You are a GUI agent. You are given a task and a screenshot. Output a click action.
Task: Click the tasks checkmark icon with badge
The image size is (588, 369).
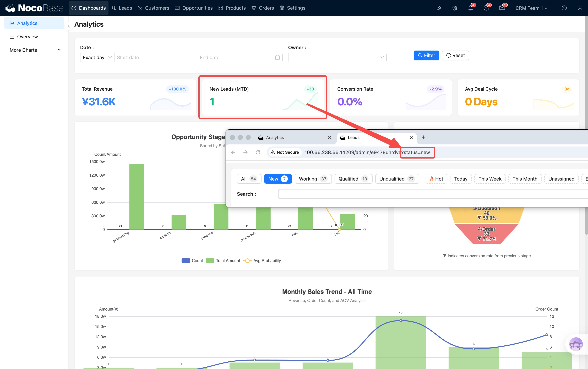coord(486,8)
